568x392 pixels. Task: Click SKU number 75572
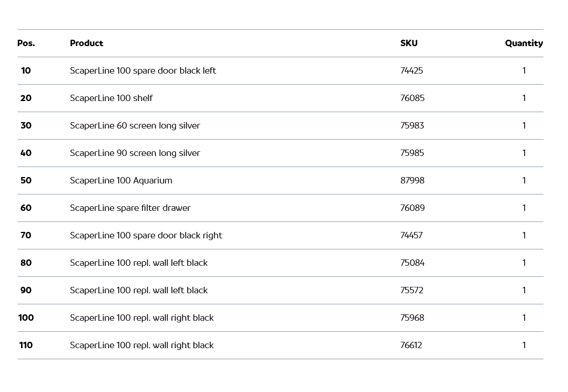pos(412,290)
